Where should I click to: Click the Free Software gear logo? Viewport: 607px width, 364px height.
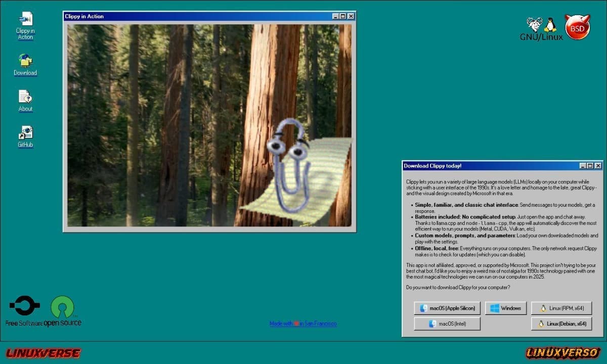click(x=25, y=304)
